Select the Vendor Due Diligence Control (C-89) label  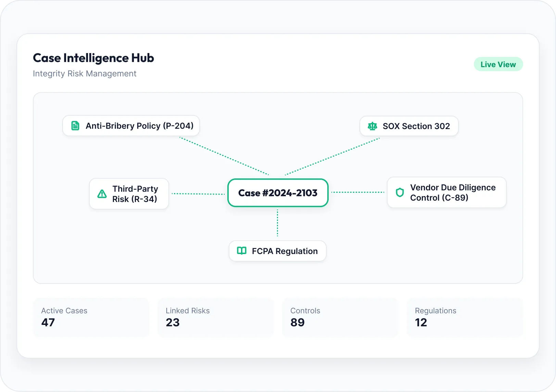click(x=453, y=192)
